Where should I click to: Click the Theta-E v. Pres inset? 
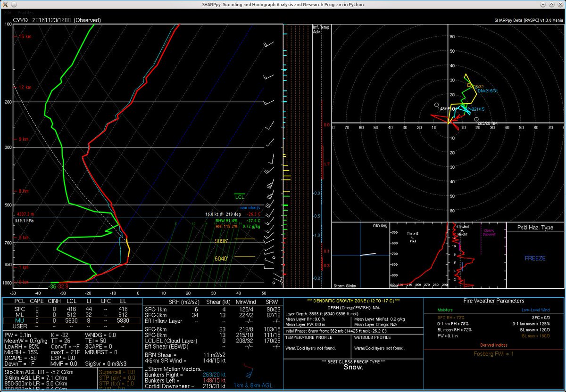[418, 255]
